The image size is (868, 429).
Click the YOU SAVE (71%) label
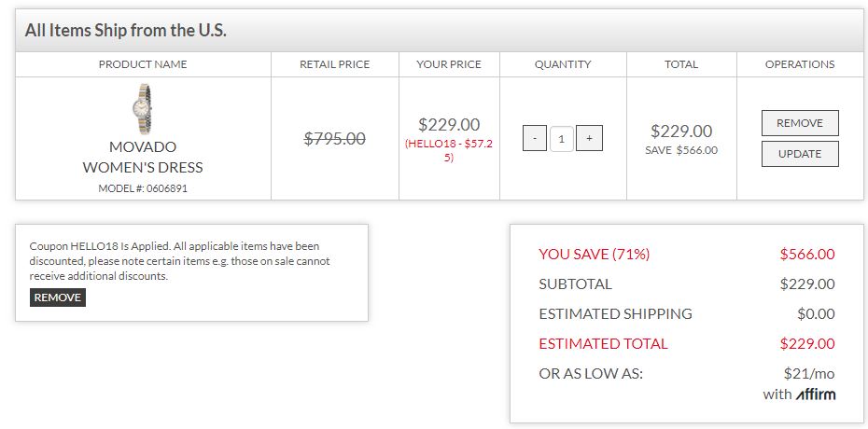coord(594,254)
